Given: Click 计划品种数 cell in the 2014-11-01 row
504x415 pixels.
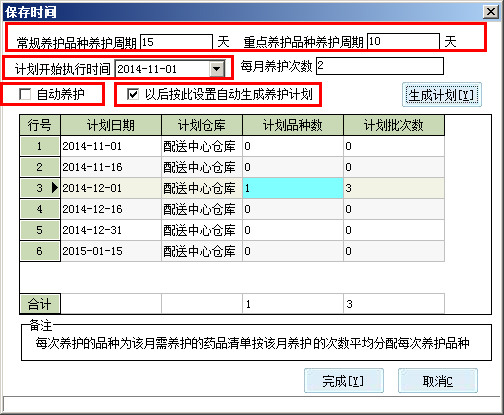Looking at the screenshot, I should coord(293,146).
